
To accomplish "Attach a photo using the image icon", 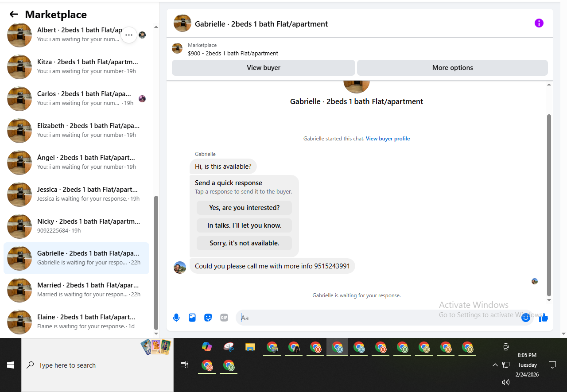I will [192, 318].
